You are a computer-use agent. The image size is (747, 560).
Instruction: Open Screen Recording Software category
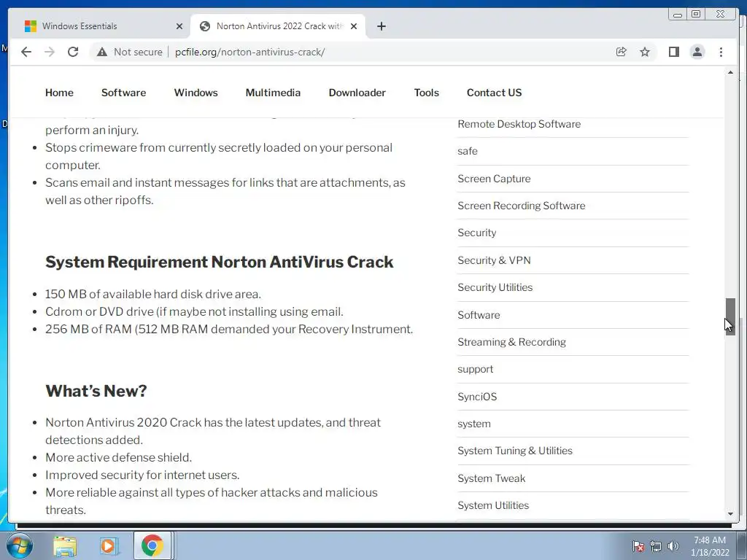click(521, 206)
